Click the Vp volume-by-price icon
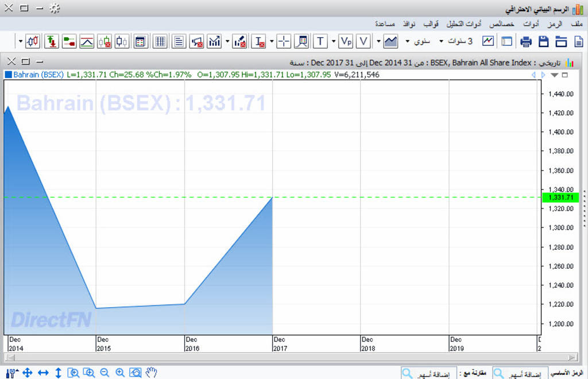 (x=346, y=41)
